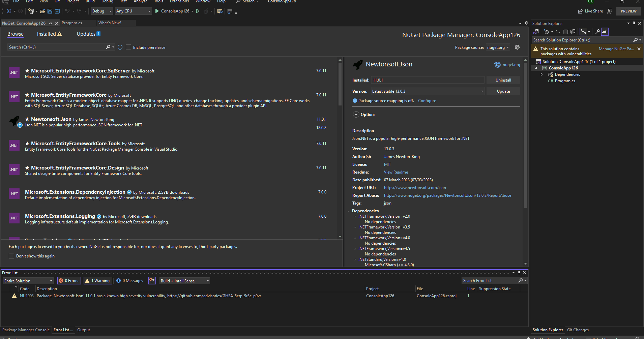The image size is (644, 339).
Task: Collapse All nodes in Solution Explorer
Action: [x=565, y=32]
